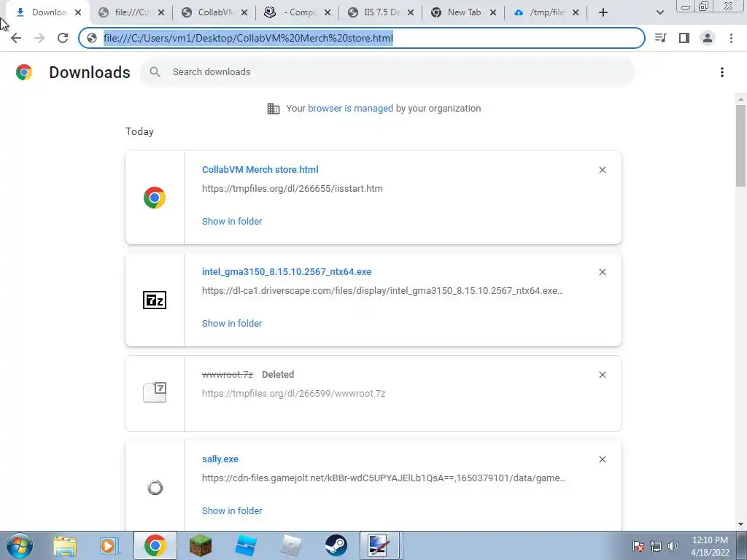The image size is (747, 560).
Task: Close the file:///C:/ tab
Action: click(161, 12)
